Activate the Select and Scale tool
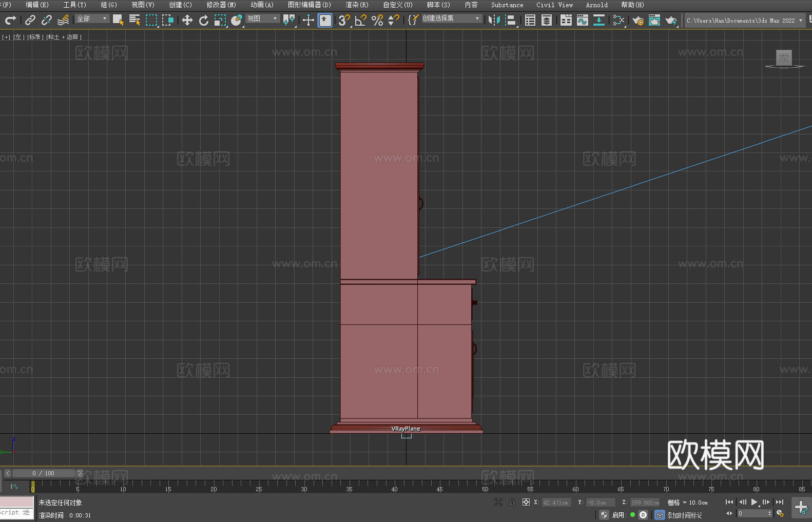 [220, 20]
